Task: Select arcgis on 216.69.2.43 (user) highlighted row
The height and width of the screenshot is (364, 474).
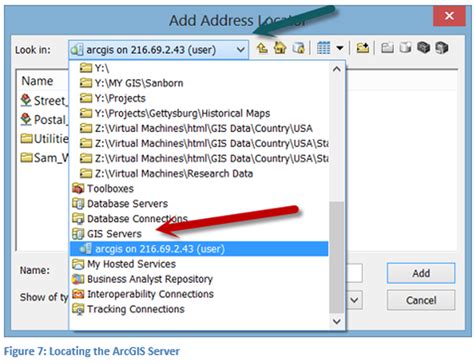Action: pyautogui.click(x=199, y=249)
